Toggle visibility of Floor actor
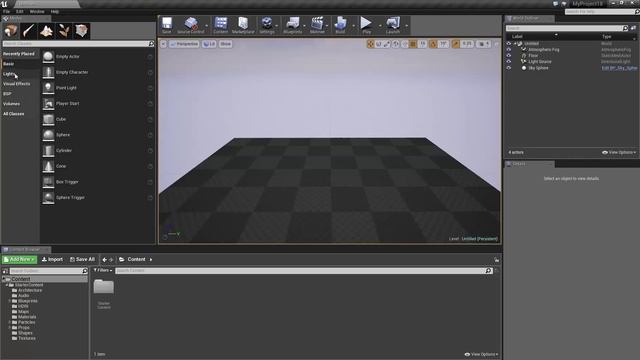 coord(509,56)
